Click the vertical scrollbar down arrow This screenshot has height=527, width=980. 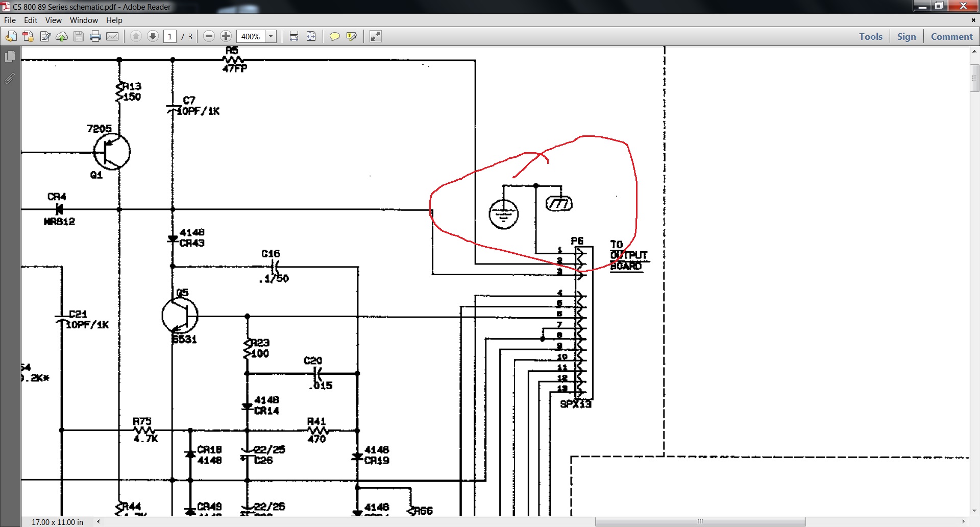(974, 510)
